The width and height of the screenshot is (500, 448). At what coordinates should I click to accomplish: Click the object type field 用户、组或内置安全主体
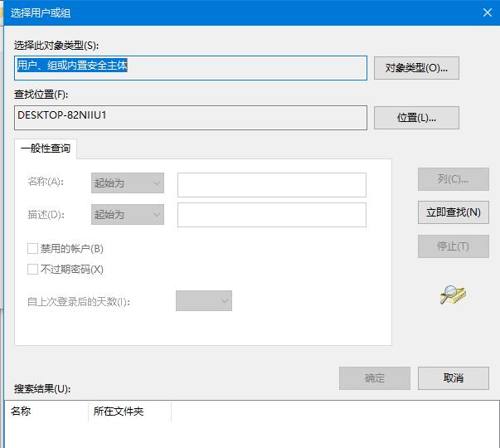coord(191,68)
